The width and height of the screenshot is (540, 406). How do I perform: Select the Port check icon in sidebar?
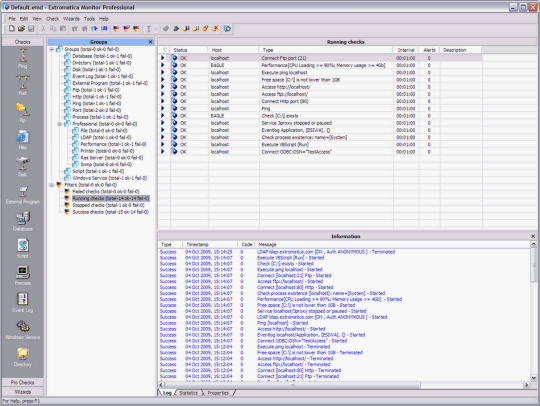coord(23,82)
